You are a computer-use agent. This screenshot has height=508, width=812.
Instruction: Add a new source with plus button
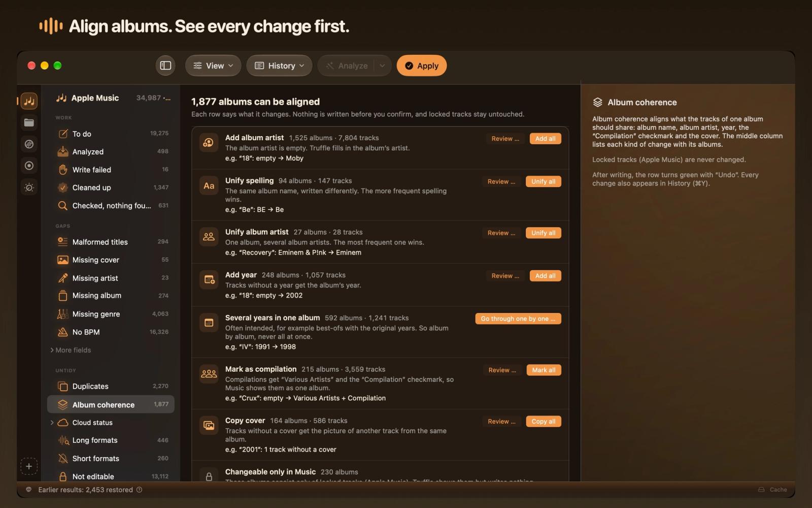29,466
